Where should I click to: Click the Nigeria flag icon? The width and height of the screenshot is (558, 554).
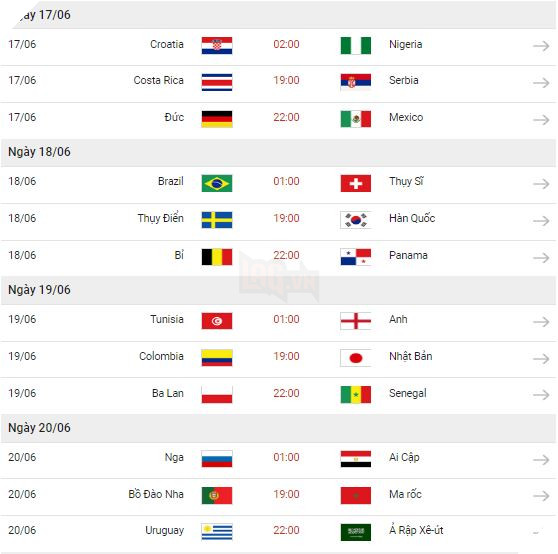[x=356, y=45]
